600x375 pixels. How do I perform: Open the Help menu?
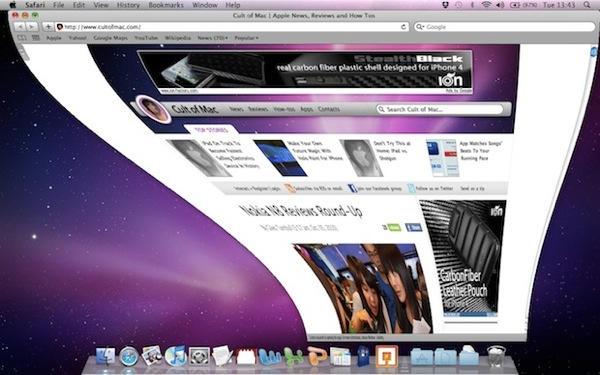point(233,5)
